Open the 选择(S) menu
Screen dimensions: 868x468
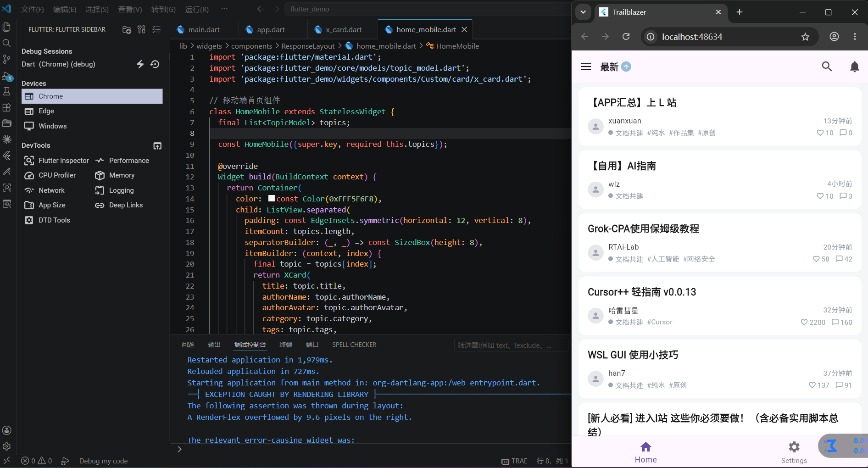(x=97, y=9)
